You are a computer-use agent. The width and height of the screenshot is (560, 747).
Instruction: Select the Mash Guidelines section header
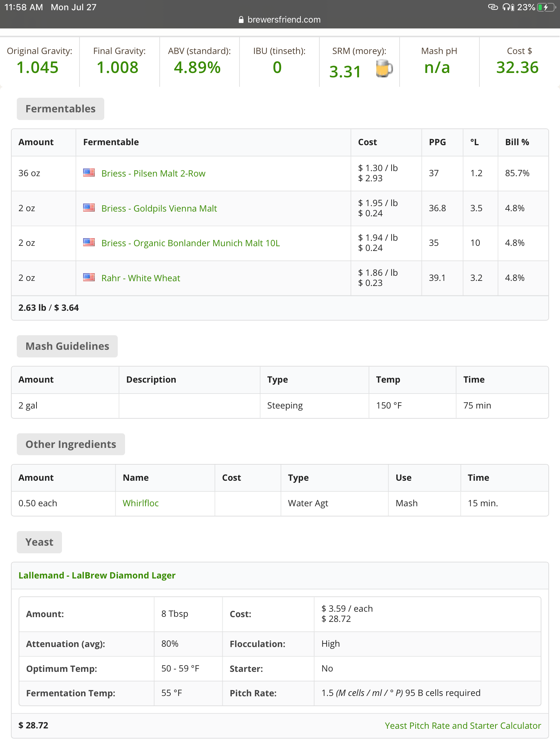(x=67, y=346)
